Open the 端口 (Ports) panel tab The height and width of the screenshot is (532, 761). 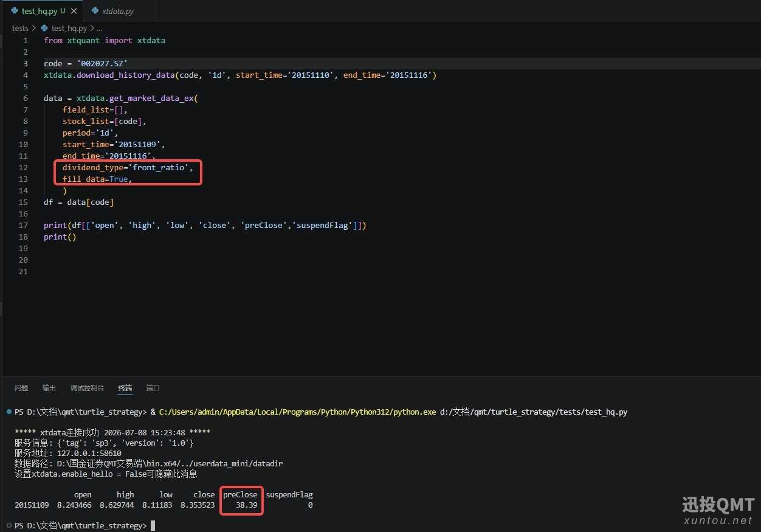tap(153, 388)
